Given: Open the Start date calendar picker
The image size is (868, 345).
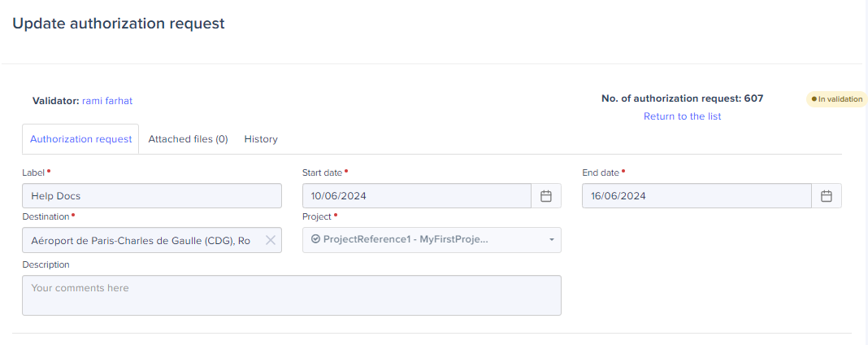Looking at the screenshot, I should (x=546, y=196).
